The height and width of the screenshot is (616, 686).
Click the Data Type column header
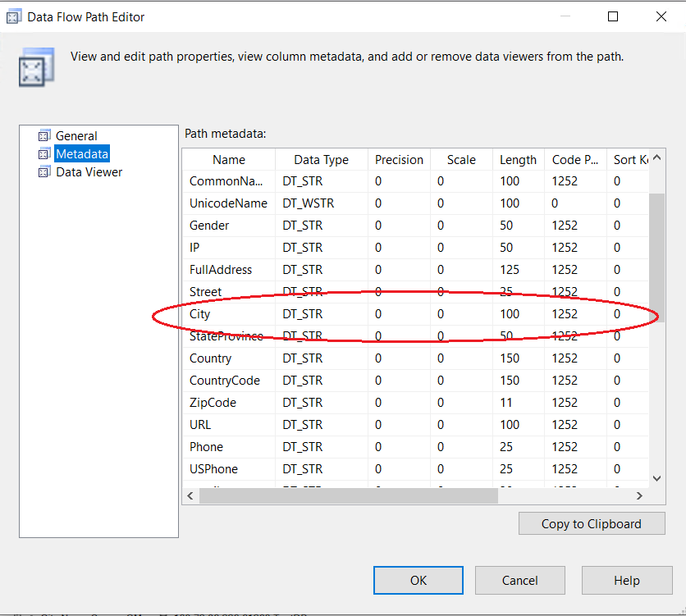tap(321, 160)
